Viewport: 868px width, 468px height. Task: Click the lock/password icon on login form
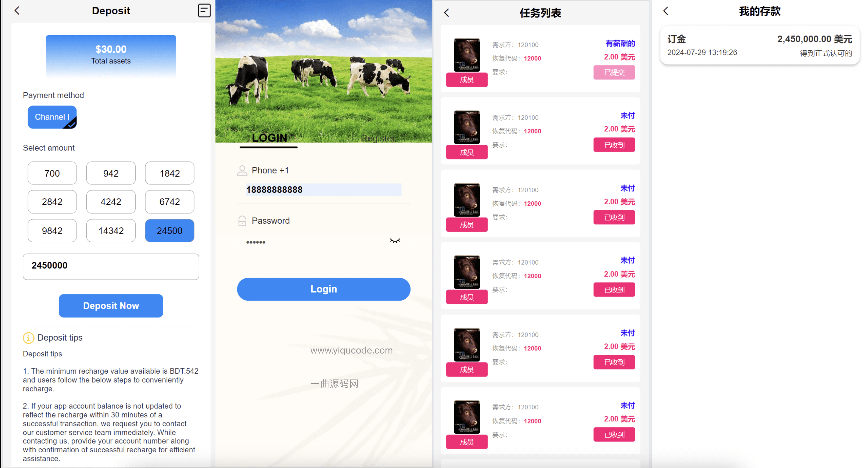click(242, 221)
